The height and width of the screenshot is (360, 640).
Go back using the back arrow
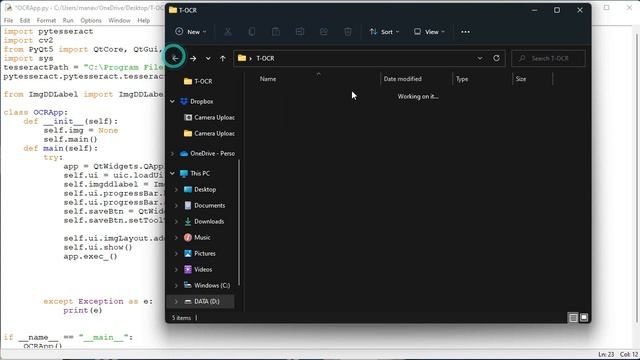pyautogui.click(x=175, y=58)
